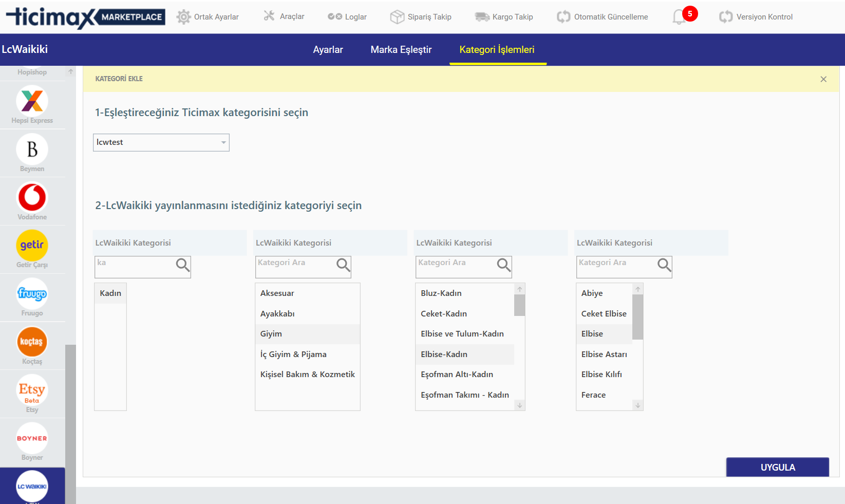Click search icon above the Abiye list
Screen dimensions: 845x504
(x=664, y=265)
